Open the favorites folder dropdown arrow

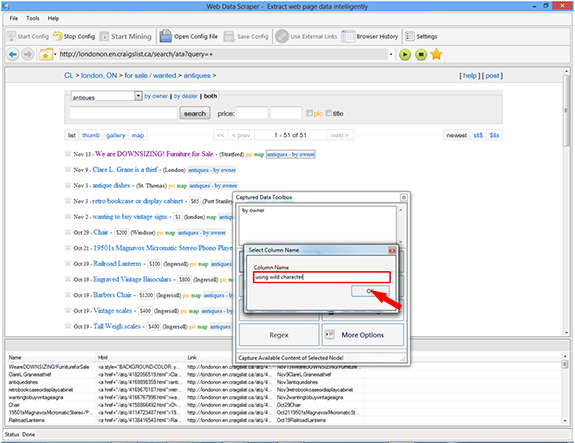click(55, 54)
